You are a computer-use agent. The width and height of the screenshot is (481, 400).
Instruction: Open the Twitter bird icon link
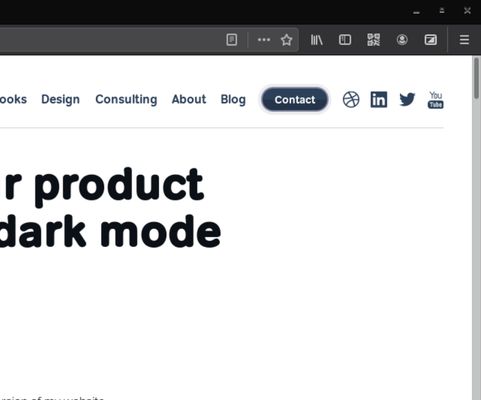click(x=407, y=100)
